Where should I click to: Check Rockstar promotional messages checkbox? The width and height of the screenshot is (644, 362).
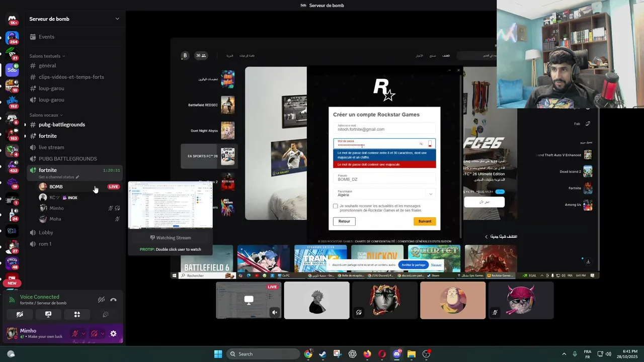pos(336,206)
